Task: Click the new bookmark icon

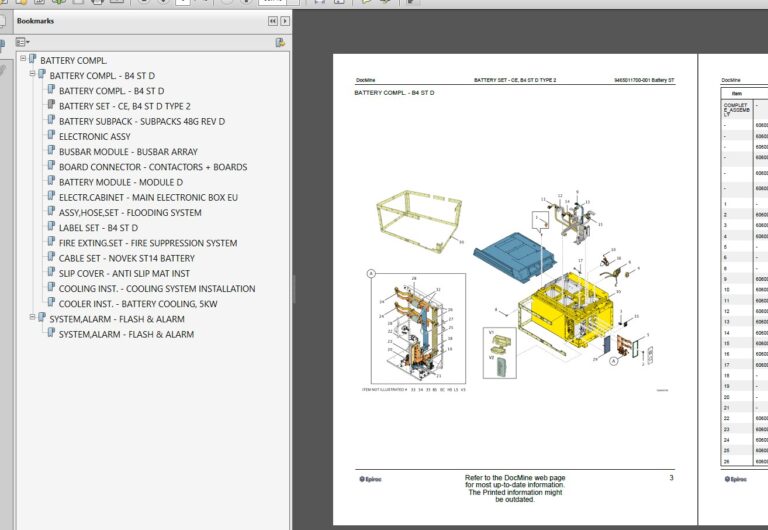Action: pos(280,43)
